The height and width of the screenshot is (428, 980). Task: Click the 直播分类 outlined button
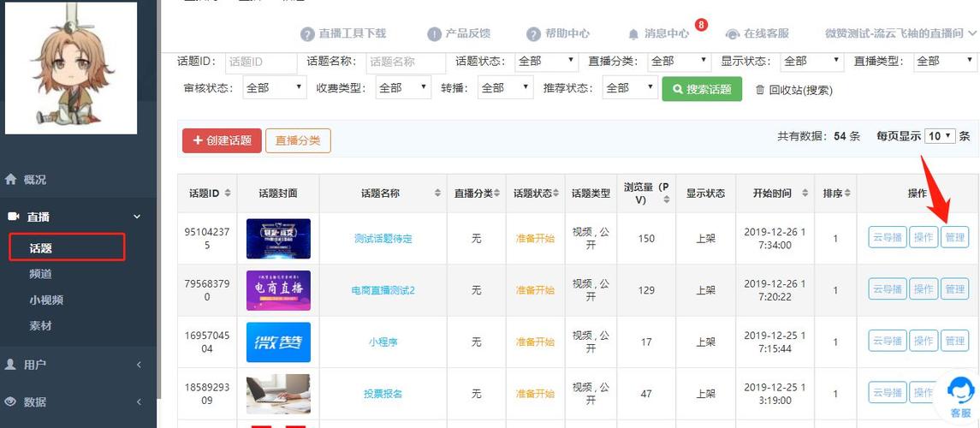298,140
